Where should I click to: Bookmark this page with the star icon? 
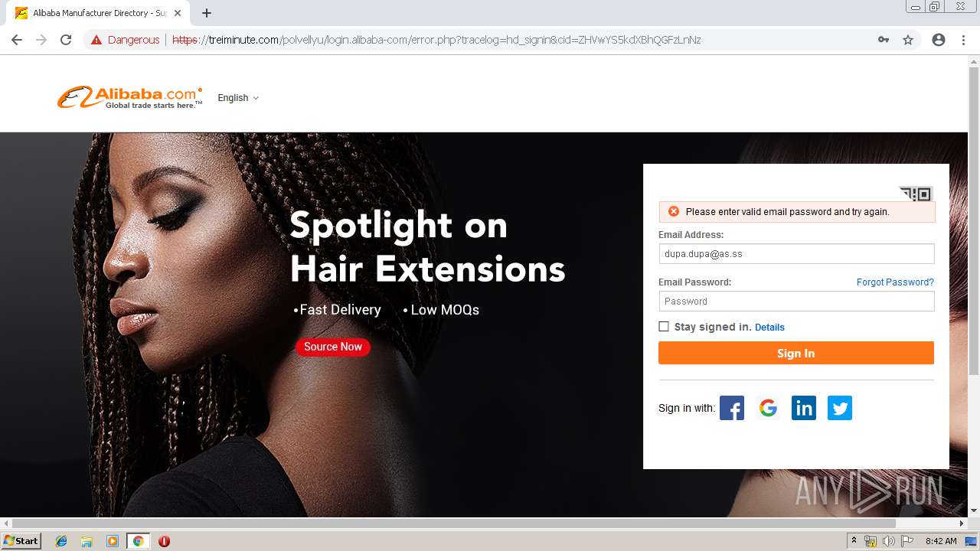[908, 40]
